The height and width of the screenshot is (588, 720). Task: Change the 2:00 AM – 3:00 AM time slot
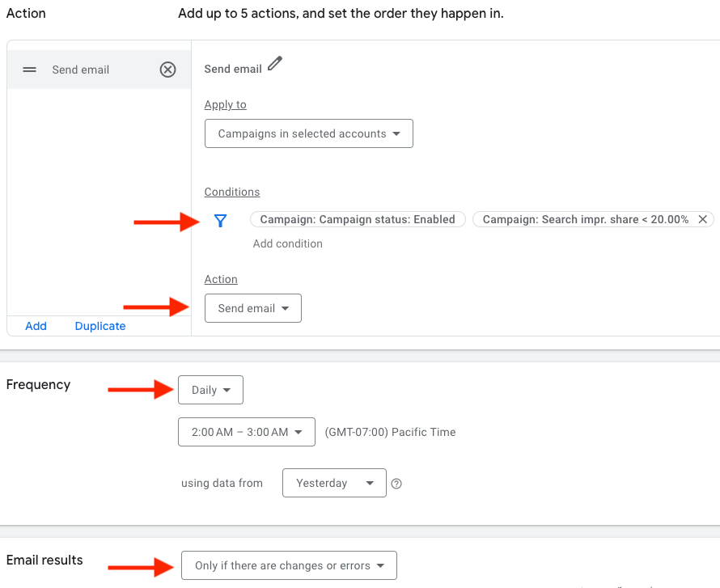coord(247,432)
